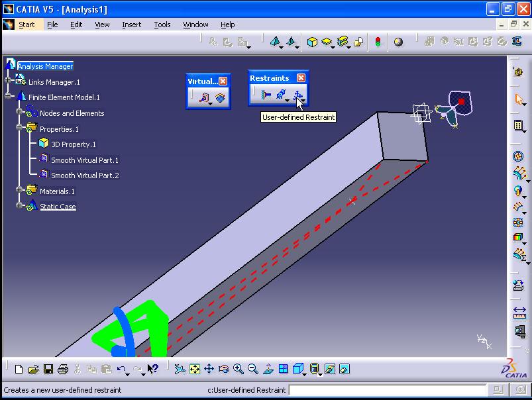Activate the Rotate view tool
The width and height of the screenshot is (532, 400).
click(x=223, y=369)
